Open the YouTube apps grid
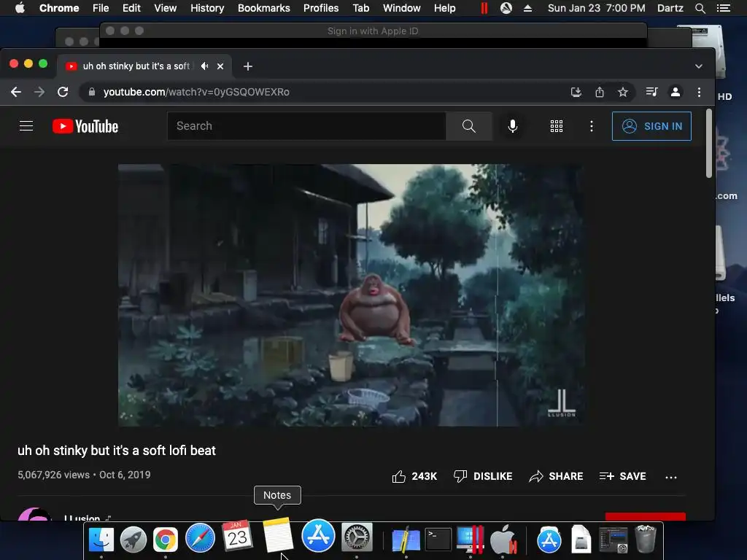Image resolution: width=747 pixels, height=560 pixels. point(557,125)
